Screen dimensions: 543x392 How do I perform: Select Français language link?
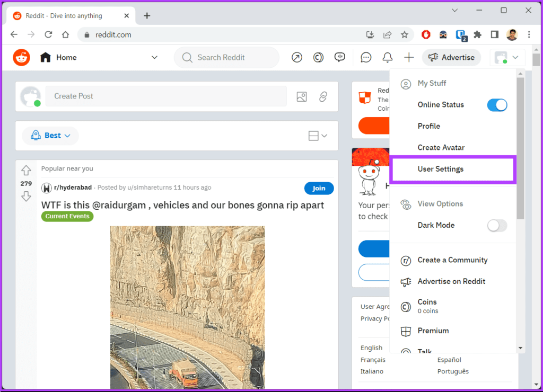pos(373,360)
